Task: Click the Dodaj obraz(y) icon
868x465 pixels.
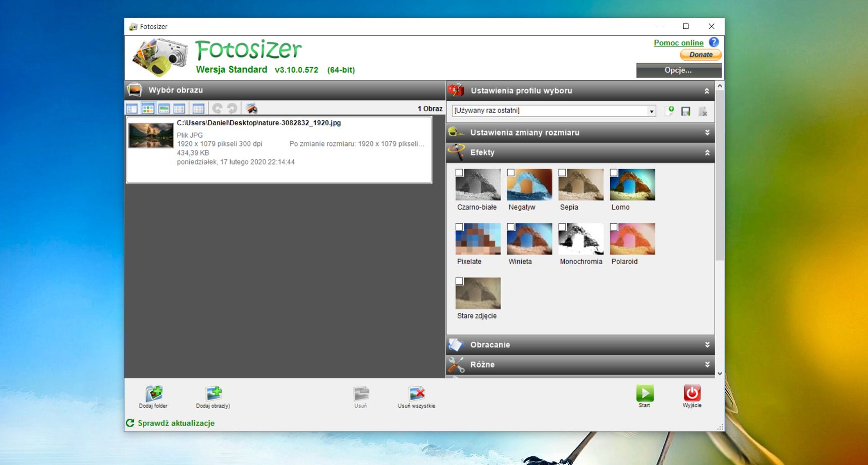Action: point(214,393)
